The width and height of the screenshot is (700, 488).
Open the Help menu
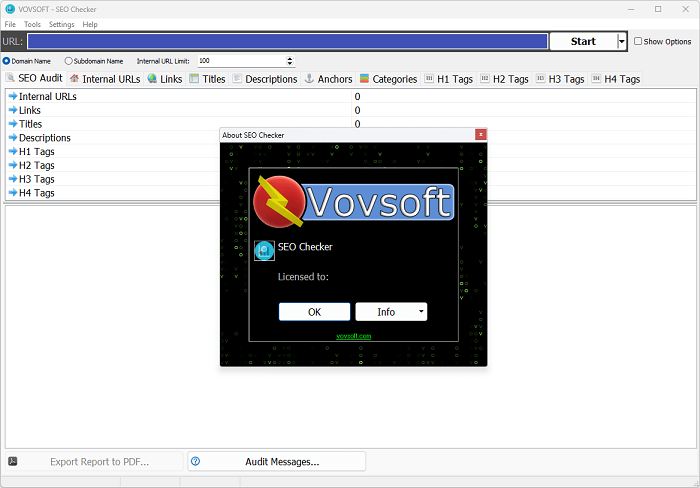(x=90, y=24)
